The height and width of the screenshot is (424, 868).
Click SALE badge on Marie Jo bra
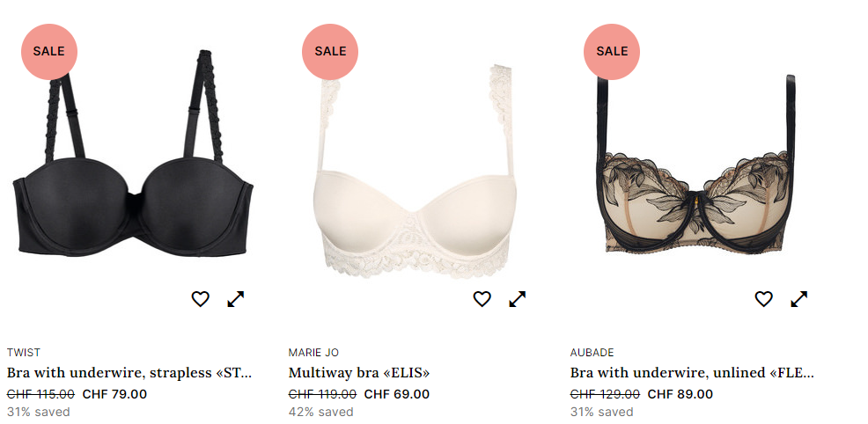point(330,51)
